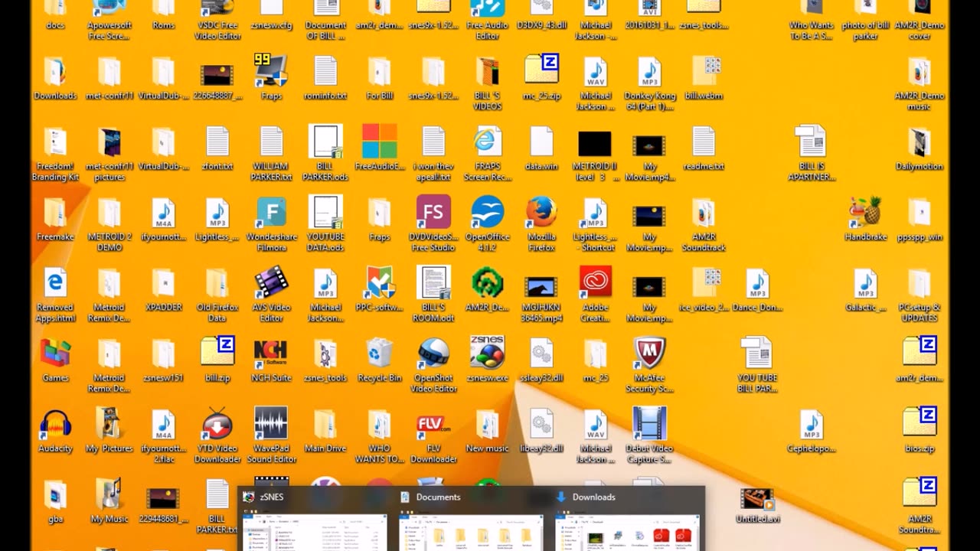
Task: Open the HandBrake shortcut
Action: coord(865,214)
